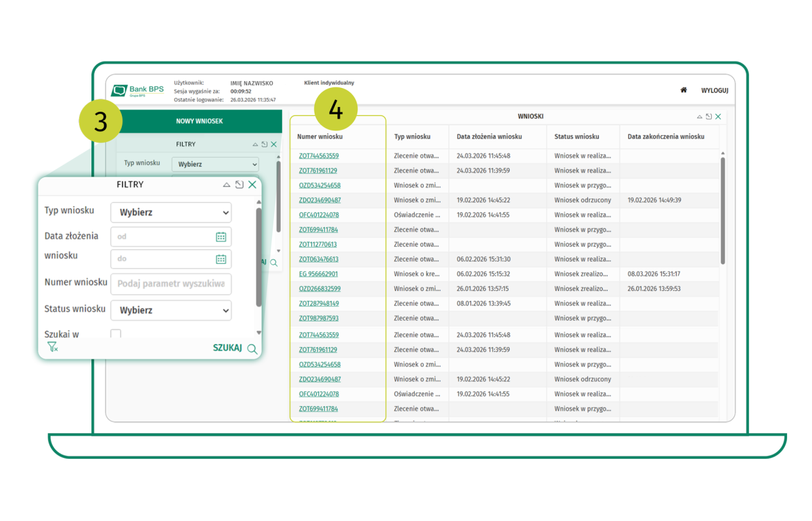The image size is (812, 521).
Task: Click the submission date 06.02.2026 15:31:30
Action: tap(484, 259)
